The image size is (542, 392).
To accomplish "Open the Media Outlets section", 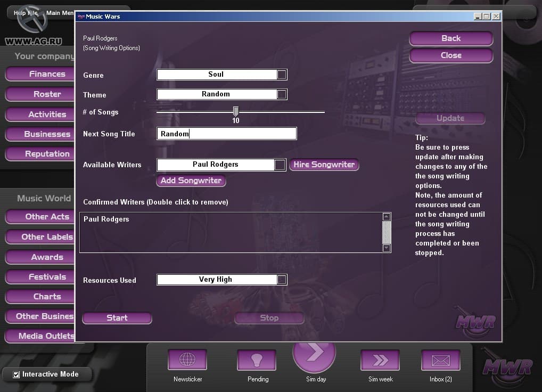I will pyautogui.click(x=41, y=336).
